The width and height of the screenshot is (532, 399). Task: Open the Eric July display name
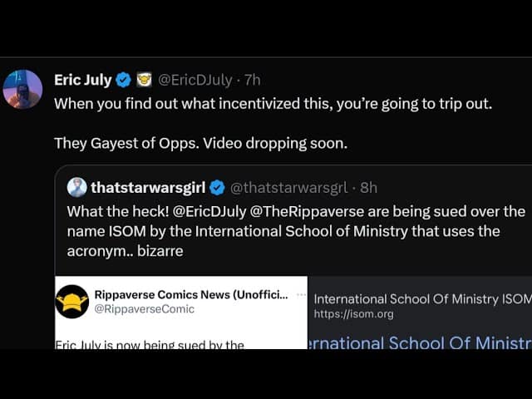(x=83, y=81)
